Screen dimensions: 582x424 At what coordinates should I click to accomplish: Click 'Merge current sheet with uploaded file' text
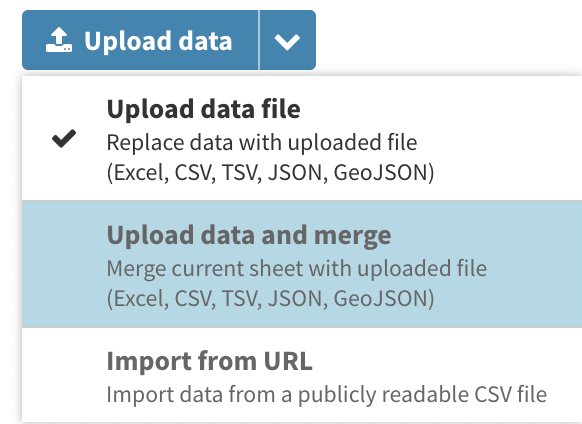tap(297, 269)
